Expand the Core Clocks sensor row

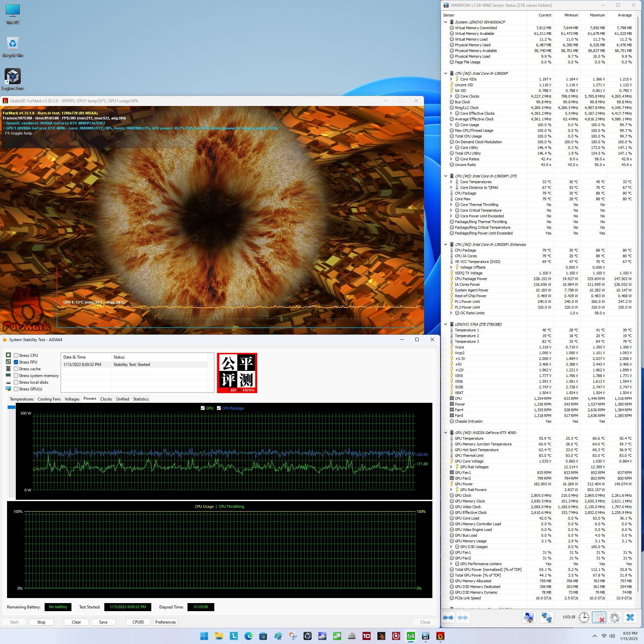pyautogui.click(x=451, y=96)
